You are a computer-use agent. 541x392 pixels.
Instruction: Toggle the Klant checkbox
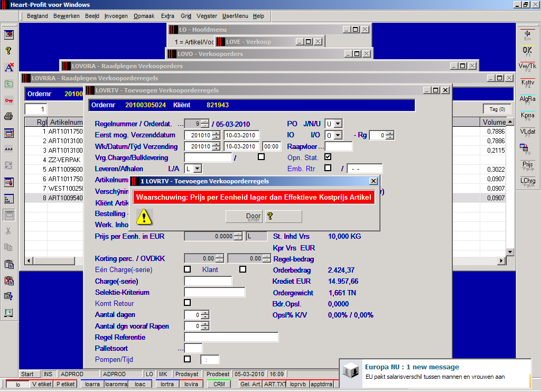(243, 269)
